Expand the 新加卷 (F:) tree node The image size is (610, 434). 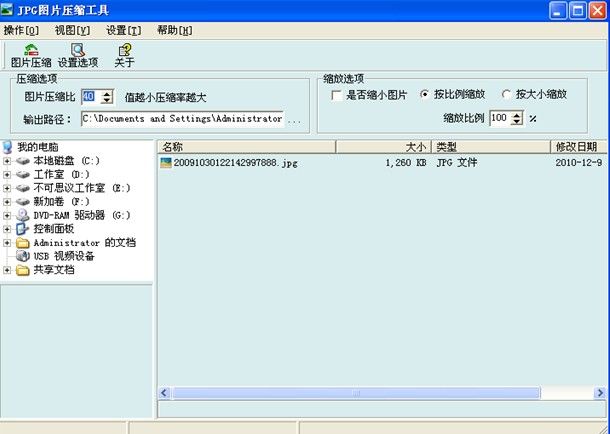[x=7, y=201]
